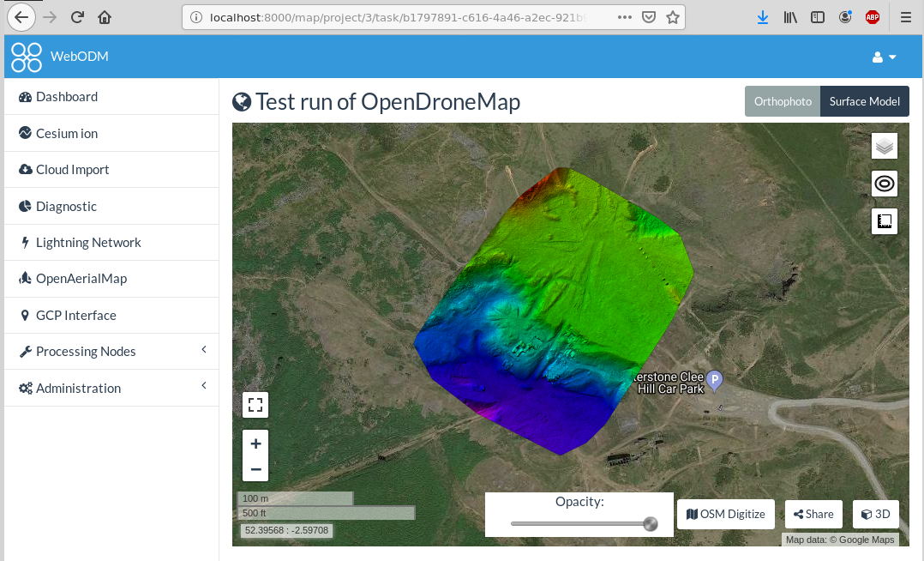Launch the 3D view
The height and width of the screenshot is (561, 924).
point(875,514)
